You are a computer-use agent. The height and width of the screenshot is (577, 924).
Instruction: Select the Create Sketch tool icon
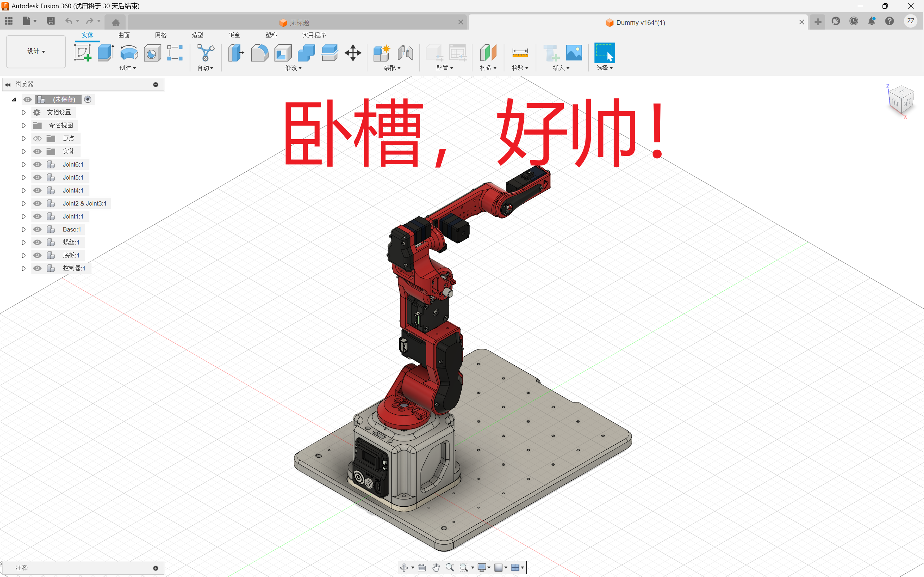(x=83, y=53)
